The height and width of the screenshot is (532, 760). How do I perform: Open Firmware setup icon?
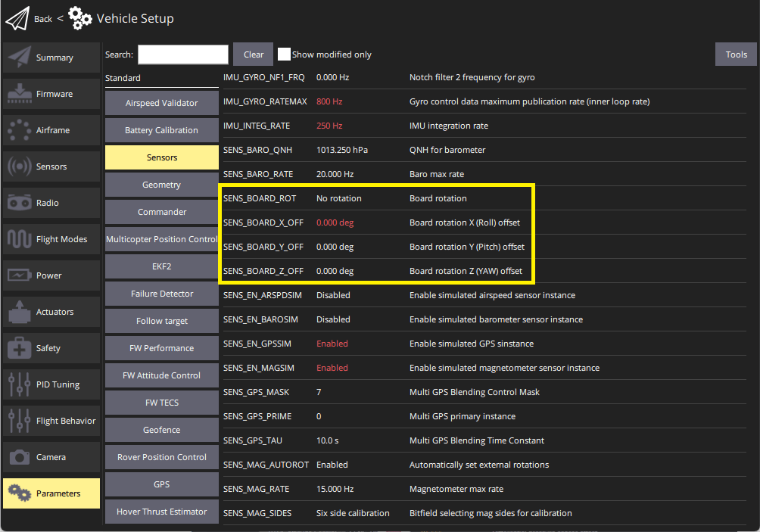click(x=19, y=94)
